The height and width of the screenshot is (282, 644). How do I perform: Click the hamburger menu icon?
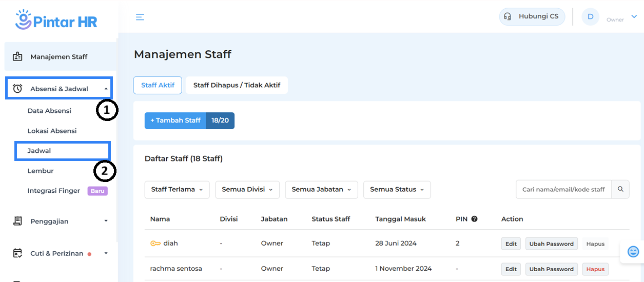[x=140, y=17]
